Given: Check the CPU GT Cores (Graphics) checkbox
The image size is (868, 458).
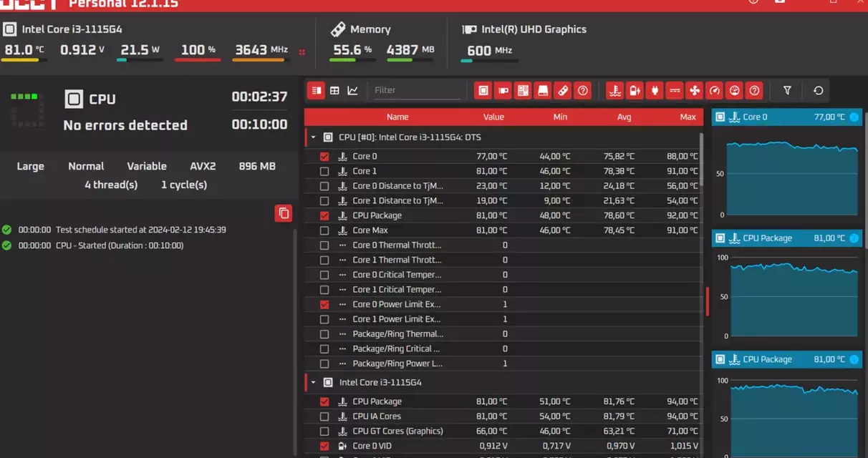Looking at the screenshot, I should point(324,431).
